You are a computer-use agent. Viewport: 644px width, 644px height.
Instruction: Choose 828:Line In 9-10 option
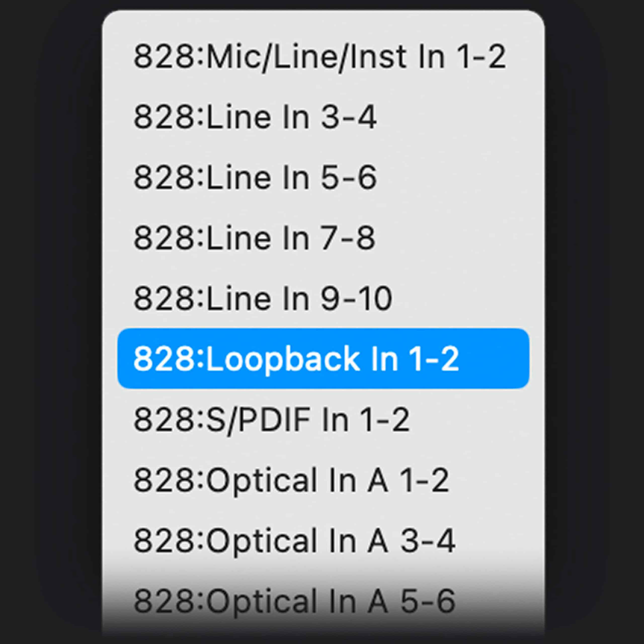[263, 298]
